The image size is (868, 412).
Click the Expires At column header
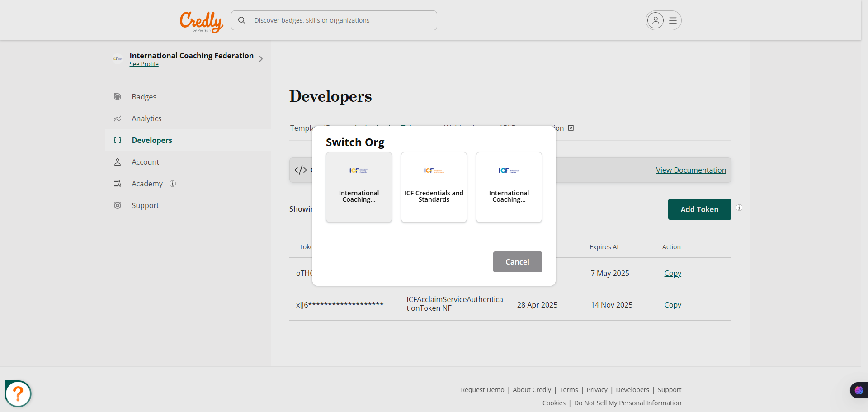click(x=604, y=247)
